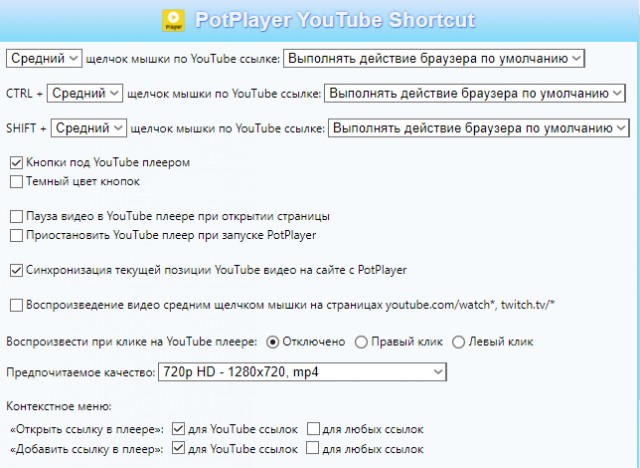Click 'Воспроизвести при клике на YouTube плеере:' label
The height and width of the screenshot is (468, 640).
(132, 342)
